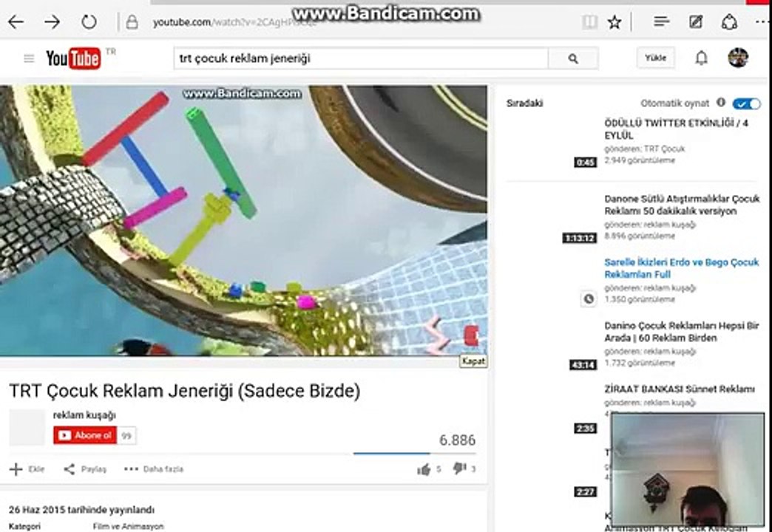Click watch later clock on Sarelle video
The height and width of the screenshot is (532, 772).
589,299
